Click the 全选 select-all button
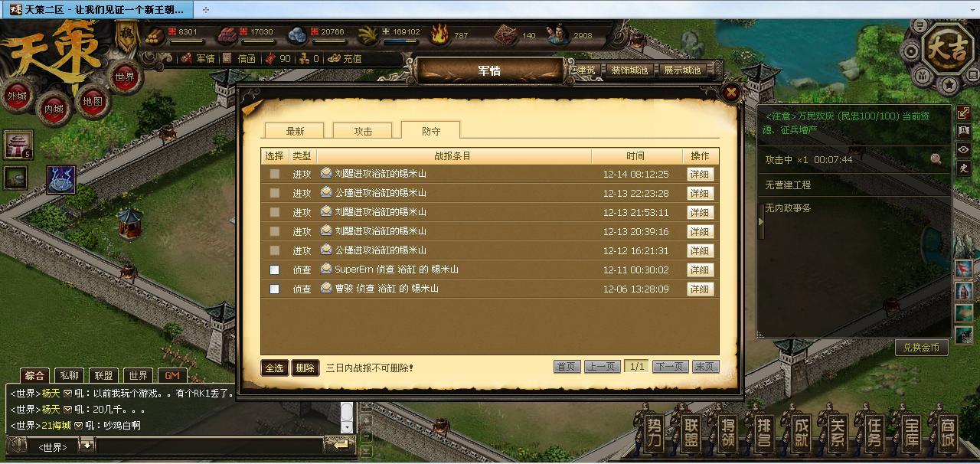This screenshot has width=980, height=464. click(274, 368)
